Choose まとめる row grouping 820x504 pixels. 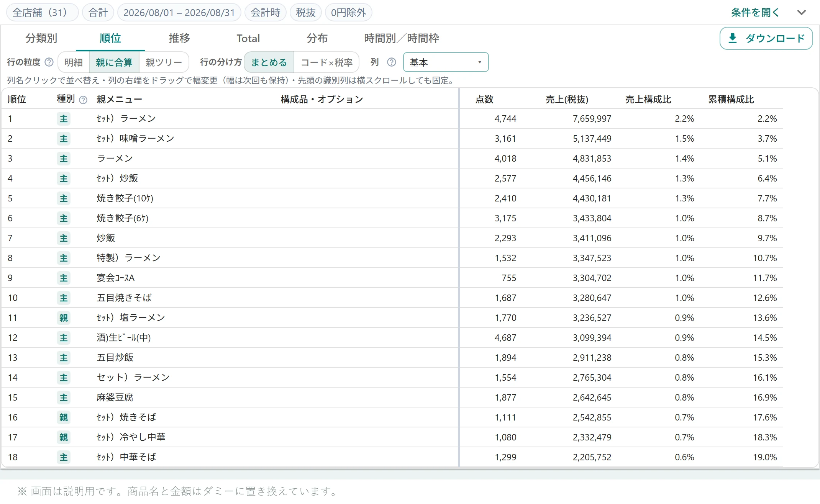(269, 62)
